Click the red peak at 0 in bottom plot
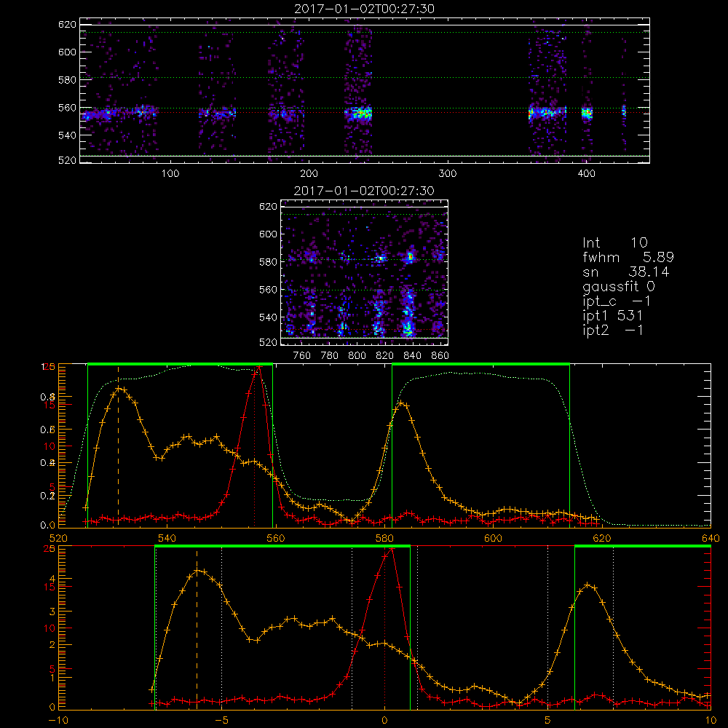The width and height of the screenshot is (728, 728). 392,549
